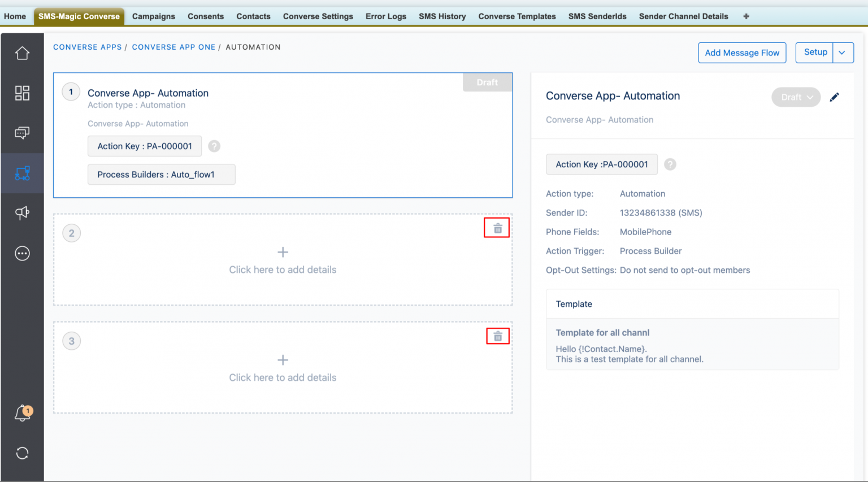The image size is (868, 482).
Task: Open the Setup dropdown arrow
Action: click(843, 53)
